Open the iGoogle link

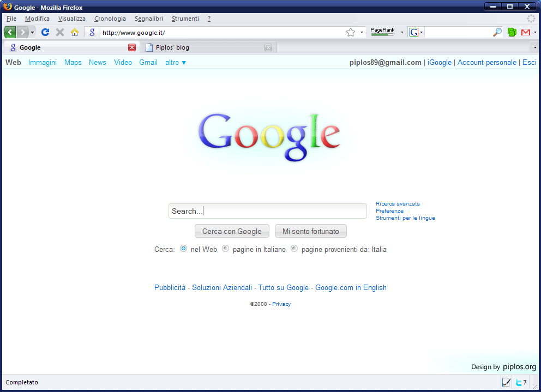pyautogui.click(x=439, y=63)
